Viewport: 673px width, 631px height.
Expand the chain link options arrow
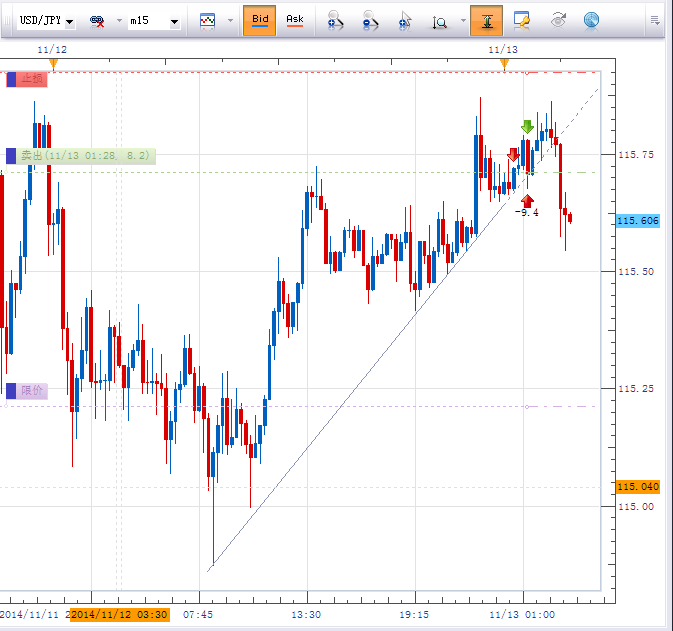119,20
